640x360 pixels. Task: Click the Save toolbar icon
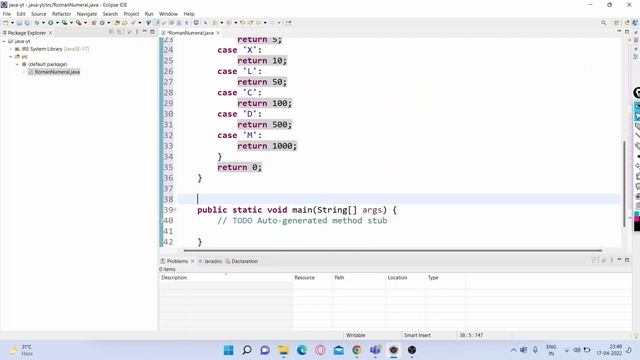tap(19, 23)
